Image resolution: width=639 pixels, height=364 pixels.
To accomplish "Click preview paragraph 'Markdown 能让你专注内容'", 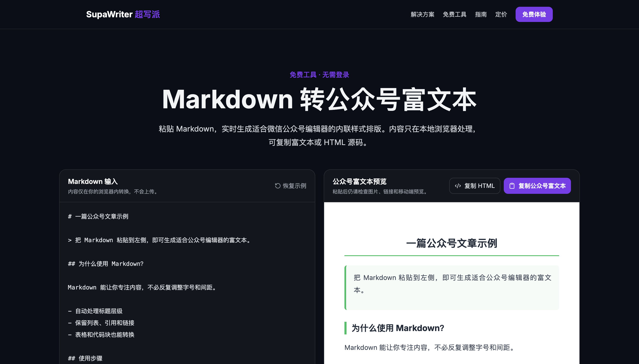I will [x=429, y=347].
